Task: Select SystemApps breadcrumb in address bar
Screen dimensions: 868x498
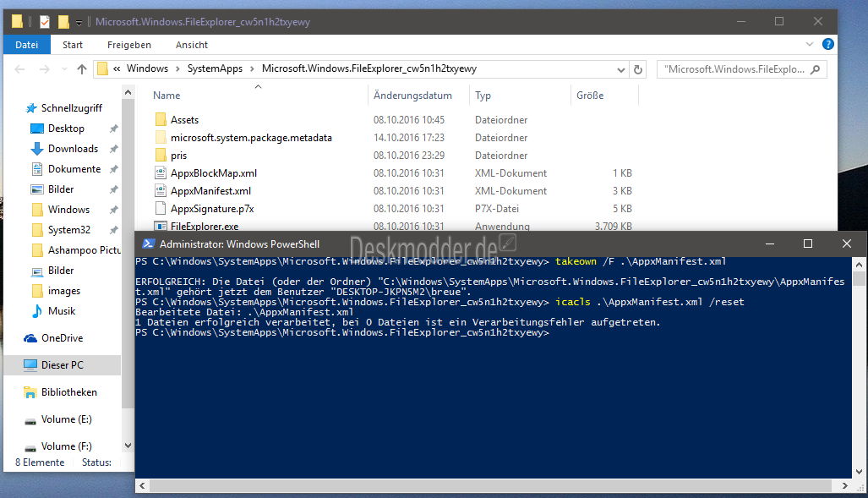Action: tap(215, 68)
